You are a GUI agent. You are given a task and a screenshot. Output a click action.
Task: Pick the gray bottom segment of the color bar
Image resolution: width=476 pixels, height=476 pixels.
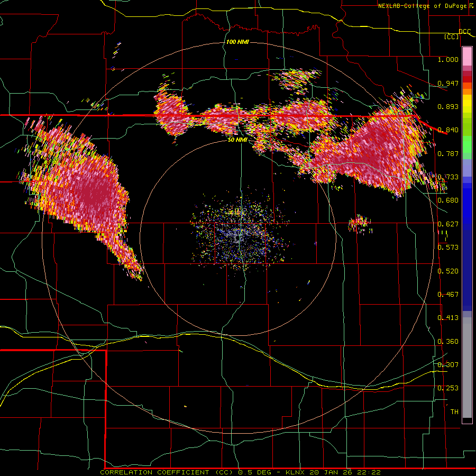point(467,368)
